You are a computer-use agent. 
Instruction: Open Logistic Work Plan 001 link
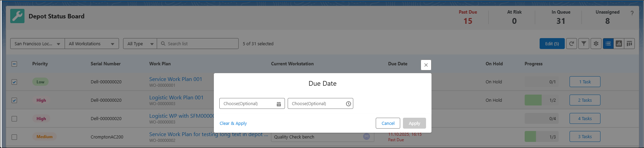point(176,97)
